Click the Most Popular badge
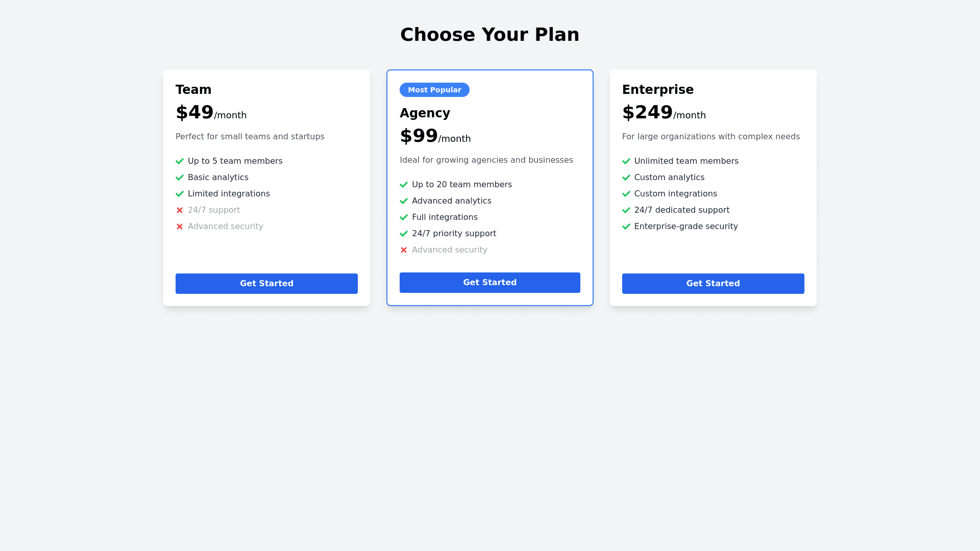Viewport: 980px width, 551px height. coord(434,90)
